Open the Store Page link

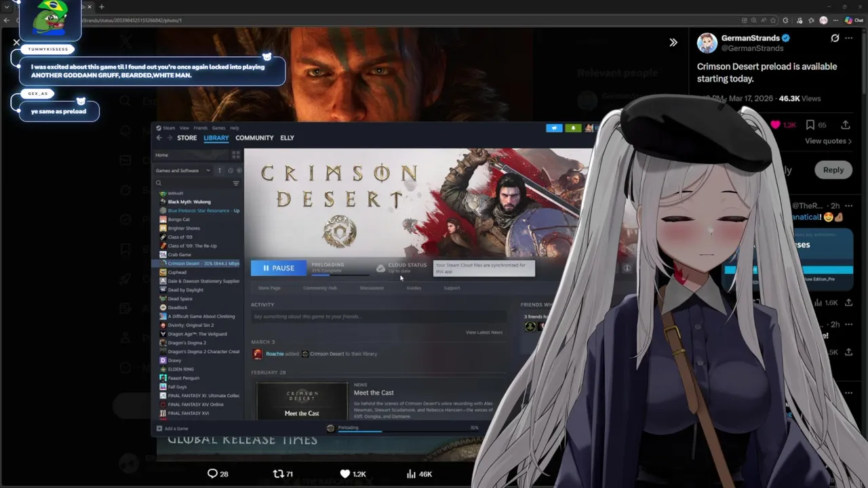click(x=269, y=288)
